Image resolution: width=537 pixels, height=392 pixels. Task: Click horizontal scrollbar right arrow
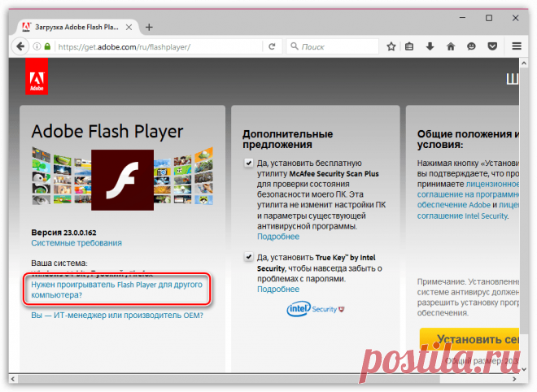tap(514, 379)
